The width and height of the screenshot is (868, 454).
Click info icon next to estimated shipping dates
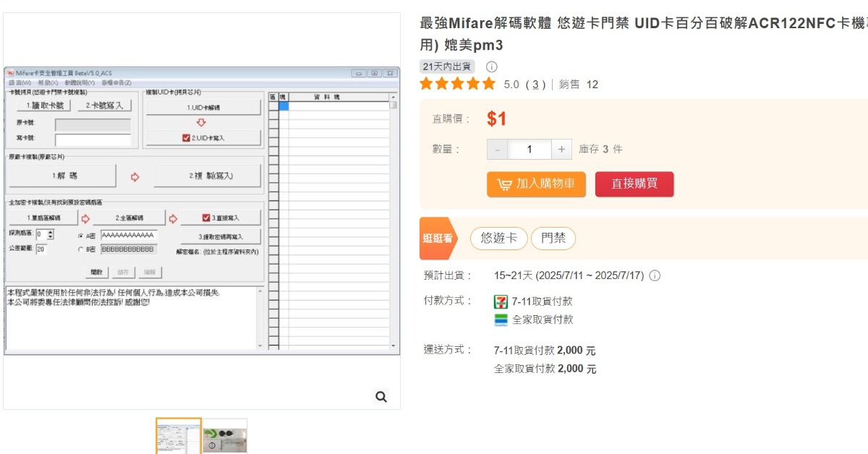click(655, 275)
